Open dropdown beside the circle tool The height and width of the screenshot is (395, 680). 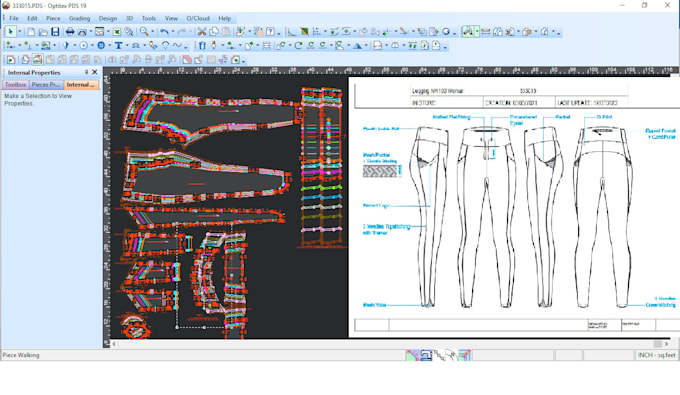tap(92, 46)
